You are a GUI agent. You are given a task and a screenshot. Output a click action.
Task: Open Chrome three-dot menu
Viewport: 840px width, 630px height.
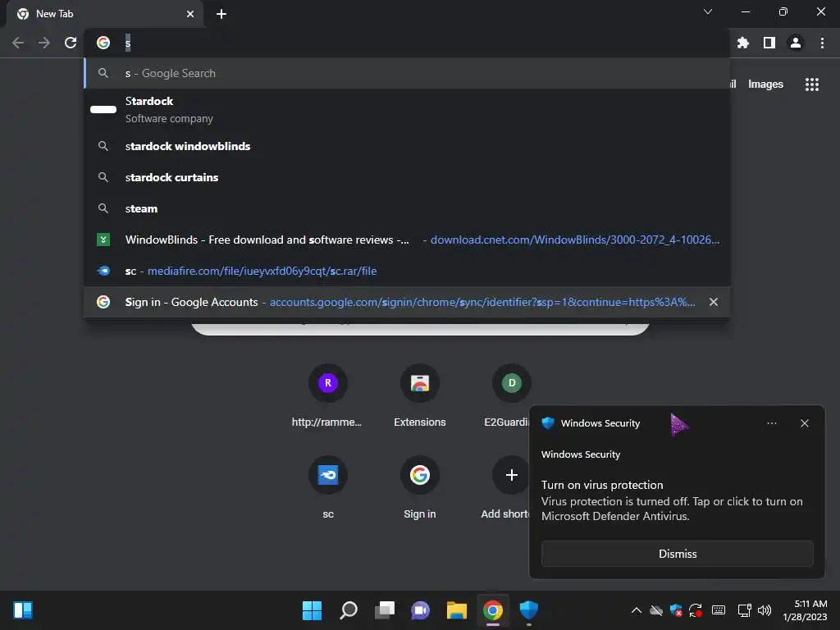822,43
